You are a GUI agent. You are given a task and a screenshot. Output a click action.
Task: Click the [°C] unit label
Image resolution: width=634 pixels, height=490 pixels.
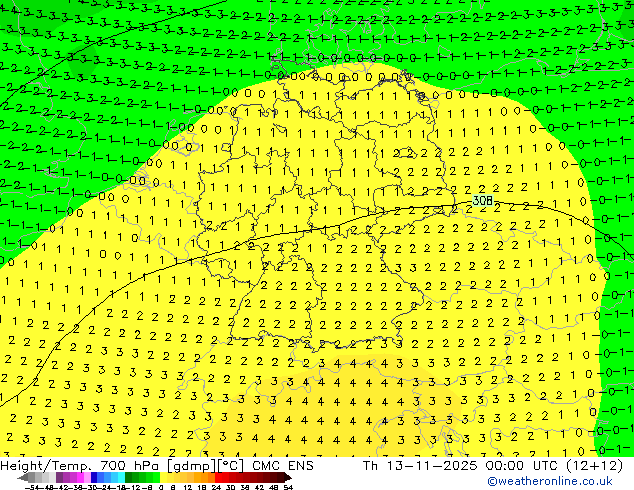tap(231, 466)
